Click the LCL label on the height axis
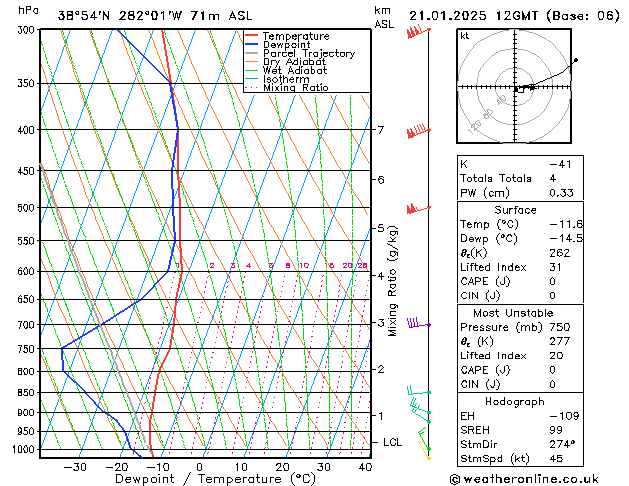Screen dimensions: 629x486 (392, 442)
